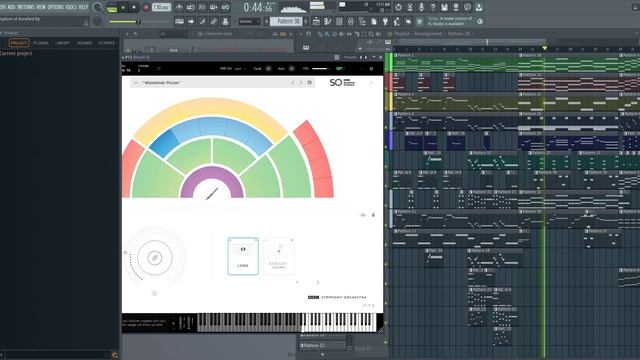This screenshot has height=360, width=640.
Task: Open the Playlist view icon
Action: point(316,22)
